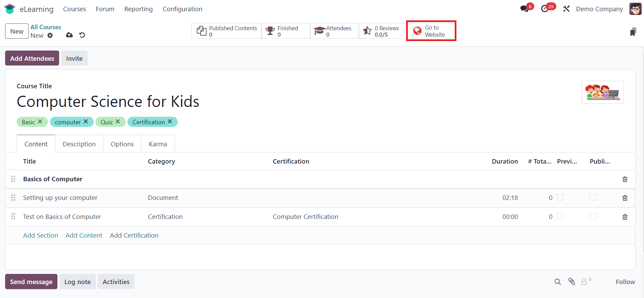Toggle Published checkbox for Test on Basics

pos(593,217)
